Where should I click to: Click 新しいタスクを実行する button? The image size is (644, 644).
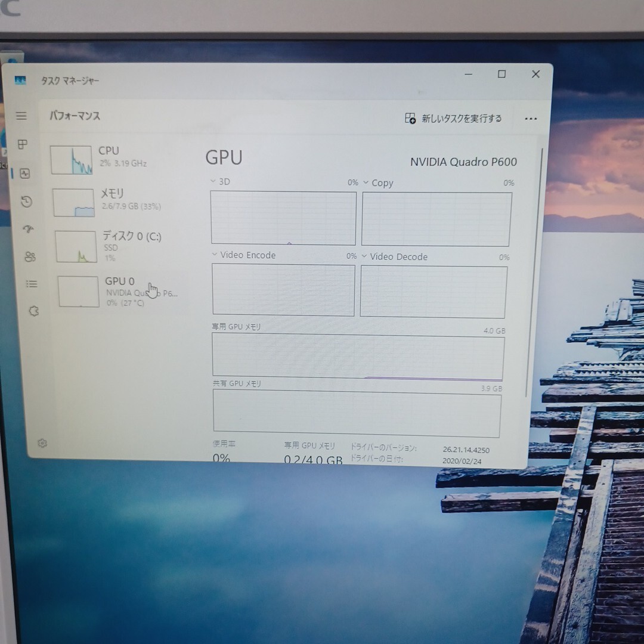(453, 119)
